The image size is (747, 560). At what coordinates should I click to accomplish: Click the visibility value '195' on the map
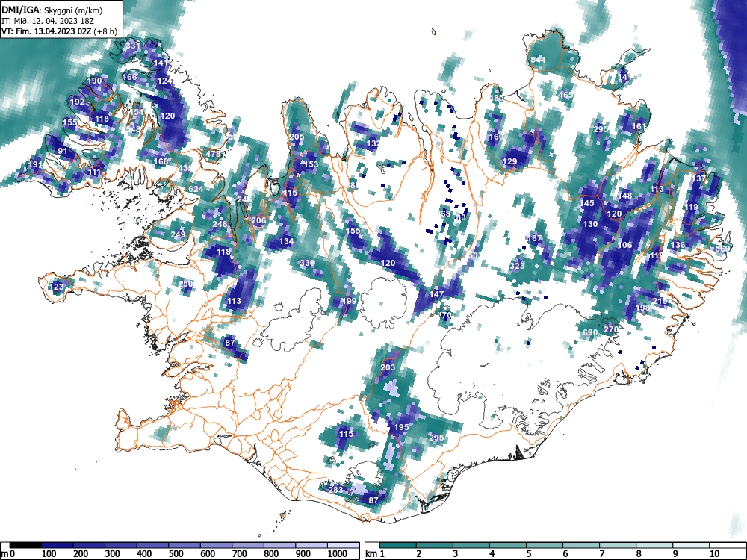[401, 427]
